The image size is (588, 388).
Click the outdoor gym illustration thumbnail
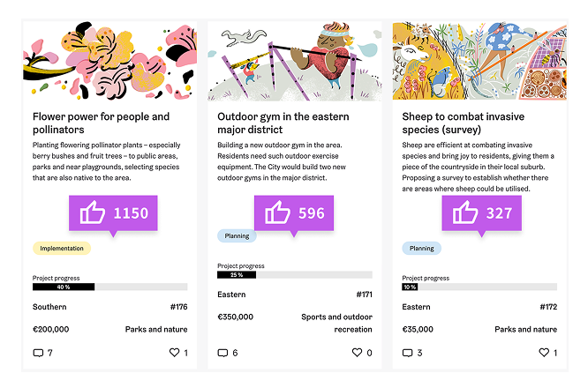(x=294, y=60)
